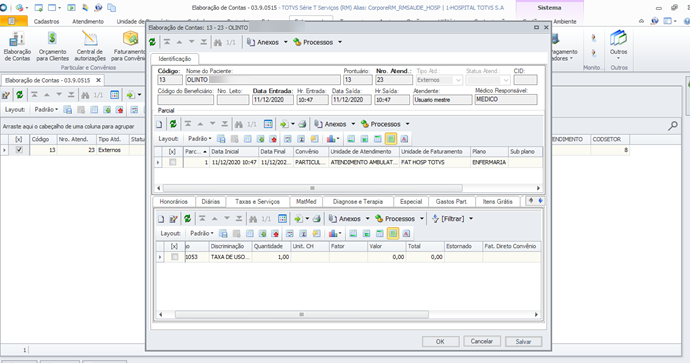The image size is (690, 363).
Task: Click the Nome do Paciente field
Action: point(263,80)
